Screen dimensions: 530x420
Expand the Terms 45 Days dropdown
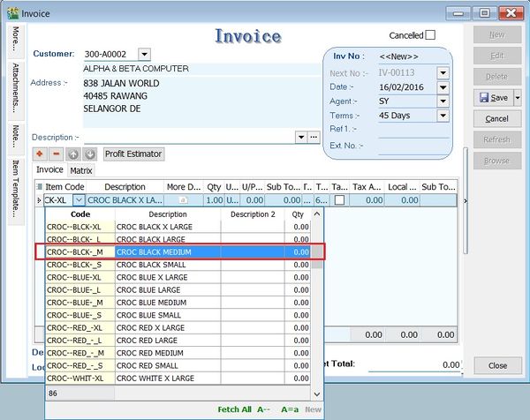[x=443, y=116]
